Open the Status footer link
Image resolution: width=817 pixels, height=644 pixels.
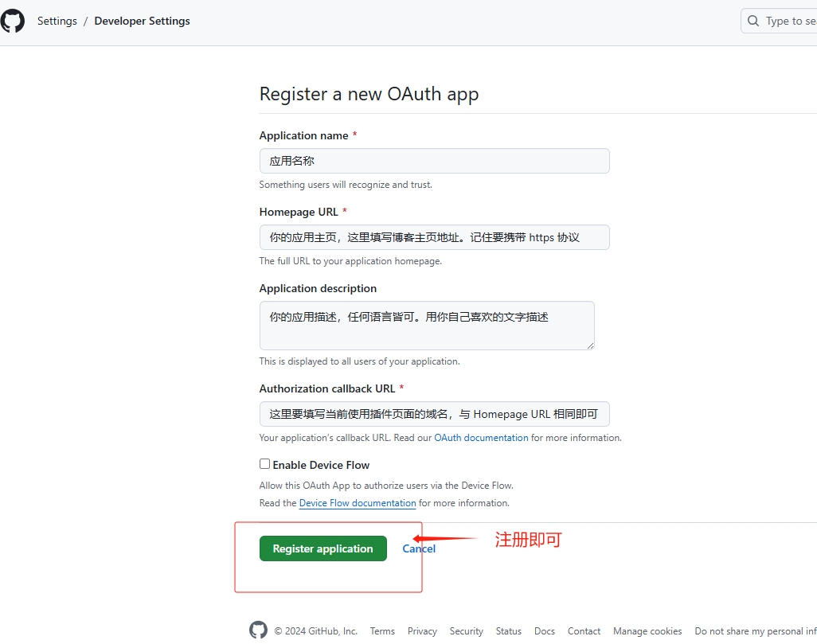click(508, 631)
